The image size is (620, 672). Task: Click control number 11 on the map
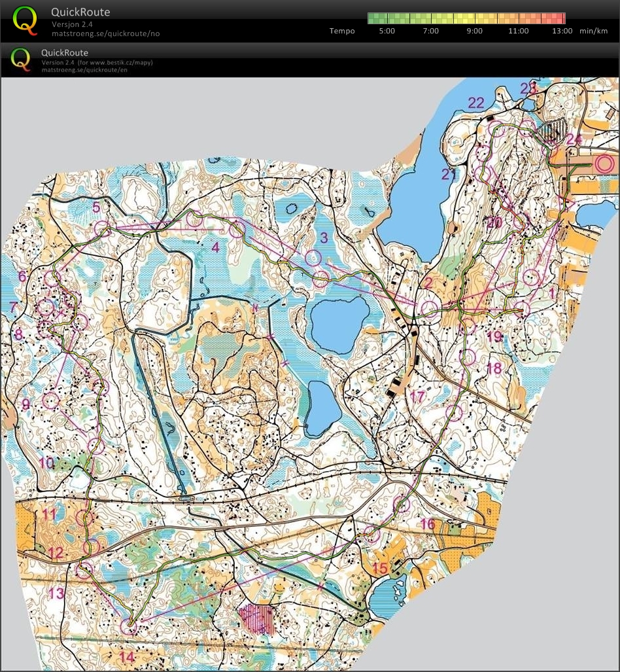click(49, 514)
